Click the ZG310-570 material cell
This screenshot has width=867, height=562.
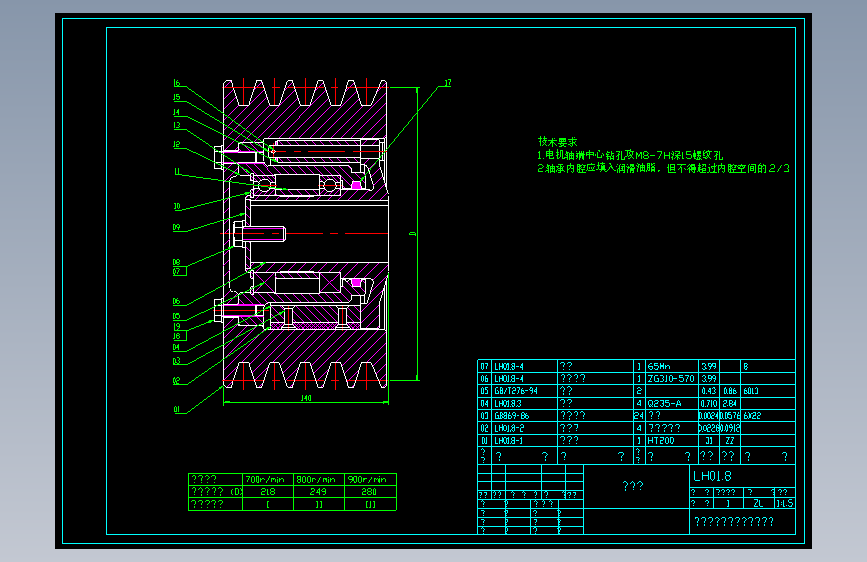[x=671, y=378]
